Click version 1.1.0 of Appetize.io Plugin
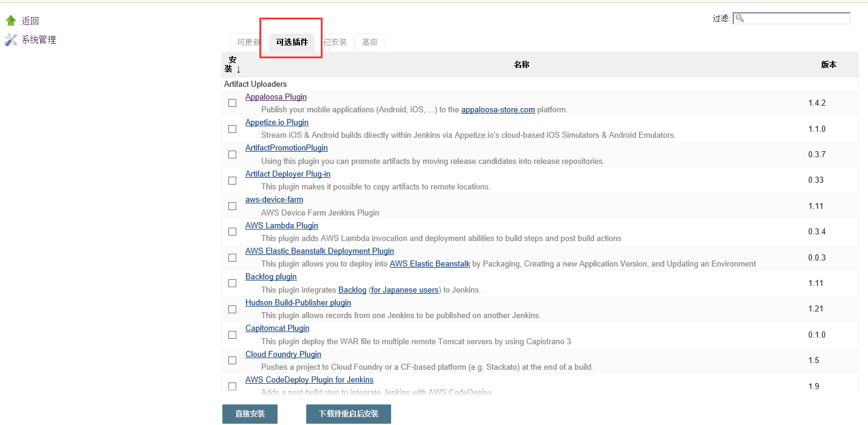 [x=817, y=129]
